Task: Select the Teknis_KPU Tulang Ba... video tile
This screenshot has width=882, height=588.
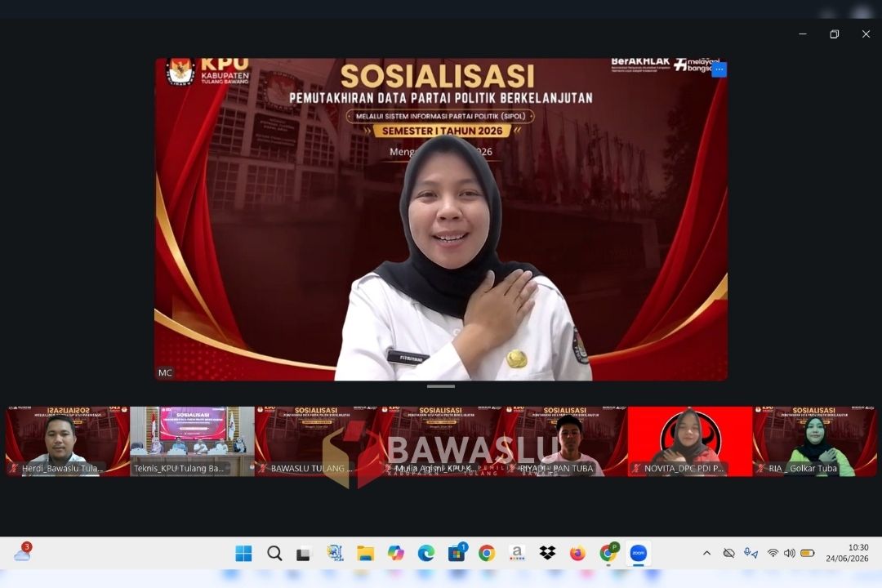Action: pos(193,442)
